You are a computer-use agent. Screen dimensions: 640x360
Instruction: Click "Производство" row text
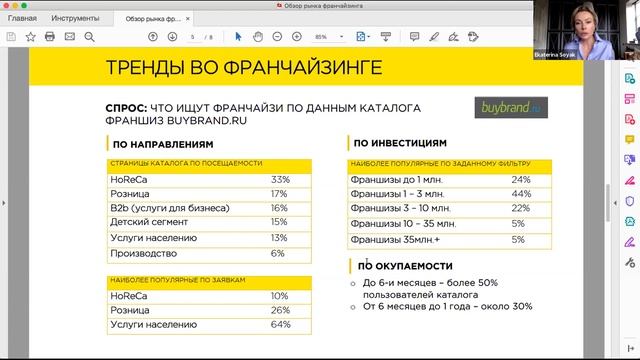[144, 253]
